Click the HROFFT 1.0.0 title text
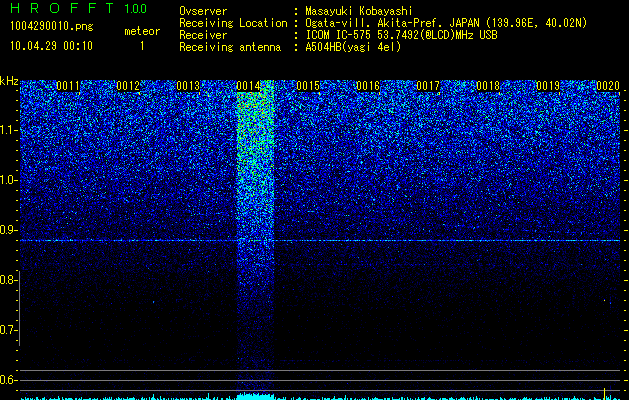629x400 pixels. coord(79,8)
